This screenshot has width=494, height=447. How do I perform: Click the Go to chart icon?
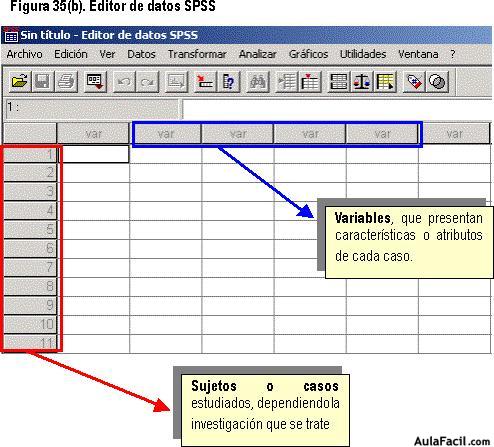(x=176, y=81)
